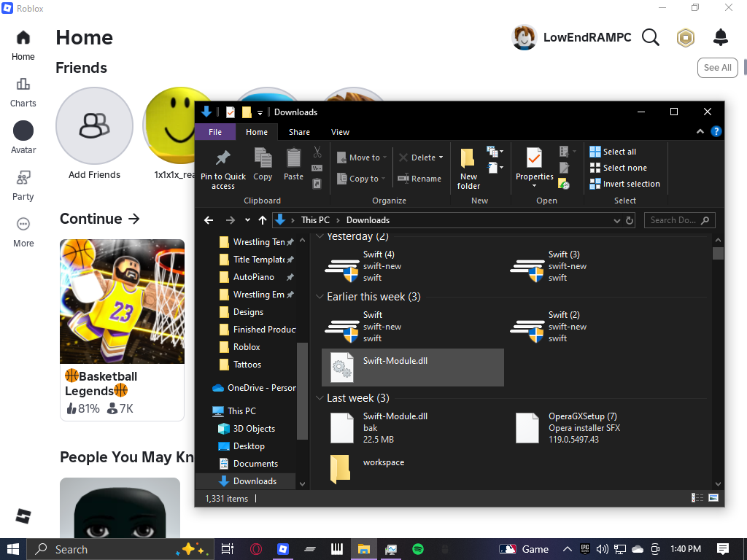Navigate back in File Explorer
Viewport: 747px width, 560px height.
[208, 220]
